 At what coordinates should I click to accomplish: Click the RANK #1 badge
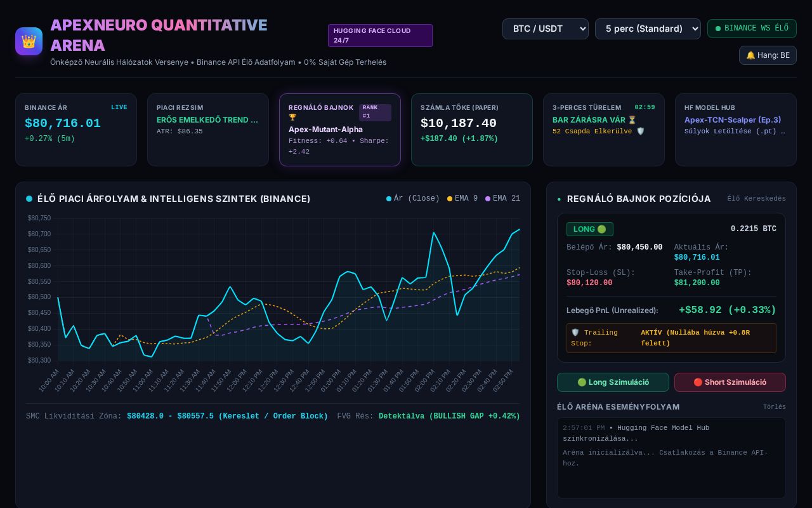coord(375,112)
